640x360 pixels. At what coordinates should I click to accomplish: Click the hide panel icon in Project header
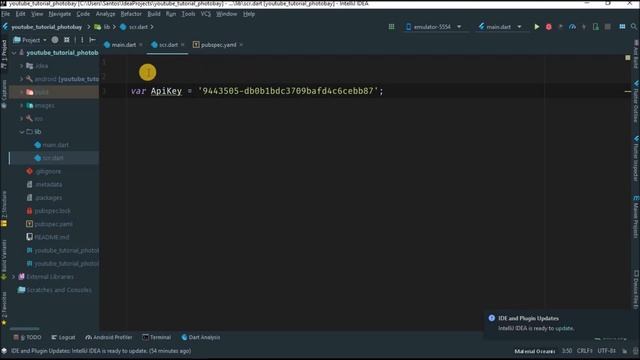click(92, 40)
